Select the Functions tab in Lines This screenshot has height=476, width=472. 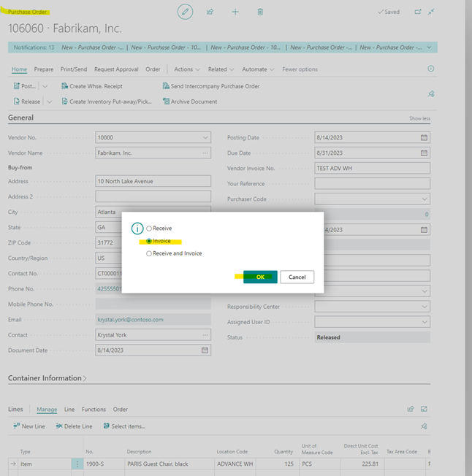(x=94, y=410)
